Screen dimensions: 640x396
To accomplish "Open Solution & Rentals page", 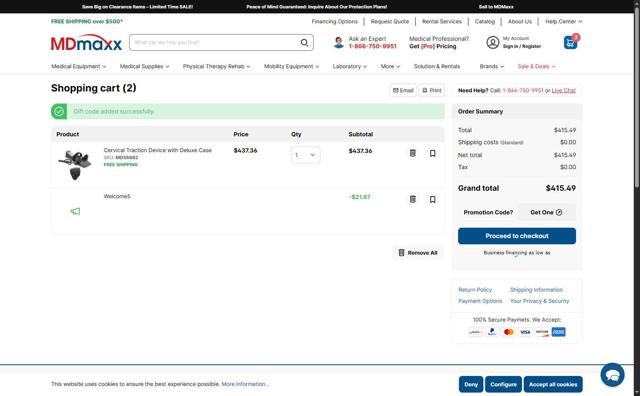I will coord(437,66).
